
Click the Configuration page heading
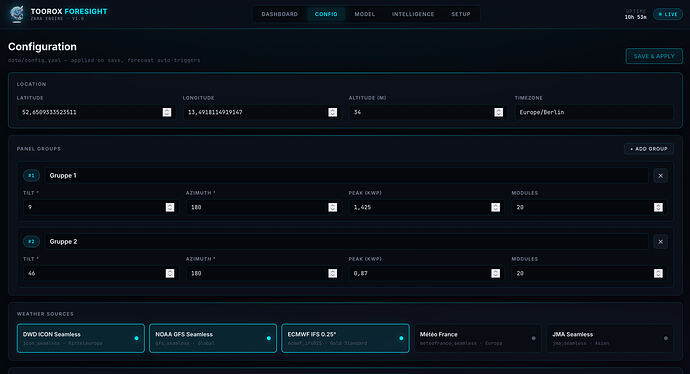click(x=42, y=47)
